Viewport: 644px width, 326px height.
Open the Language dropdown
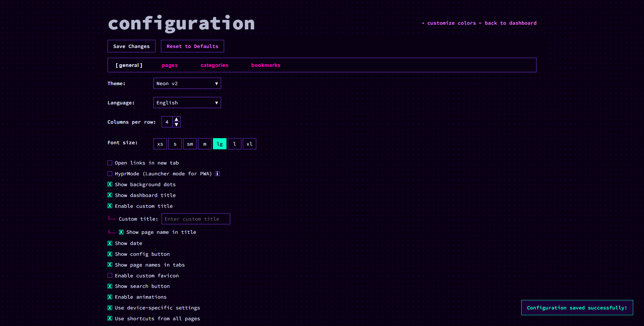pyautogui.click(x=187, y=103)
